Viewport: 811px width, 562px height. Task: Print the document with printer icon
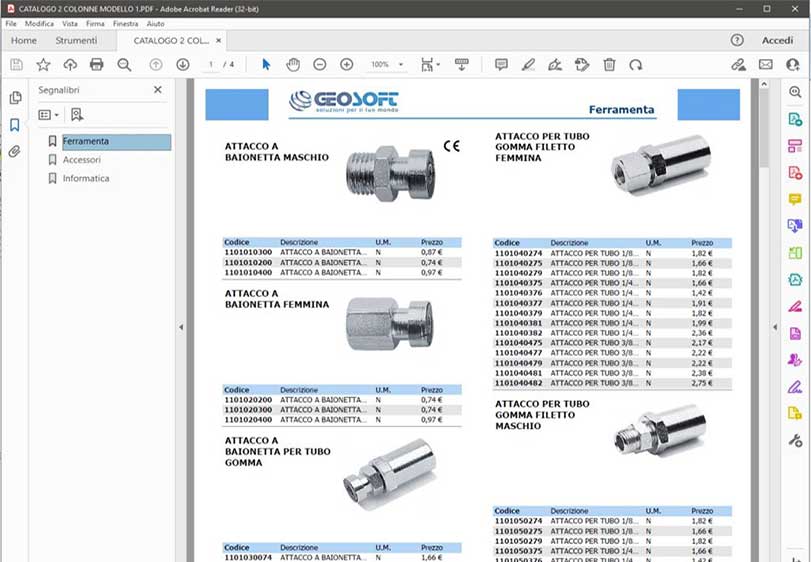[x=97, y=64]
